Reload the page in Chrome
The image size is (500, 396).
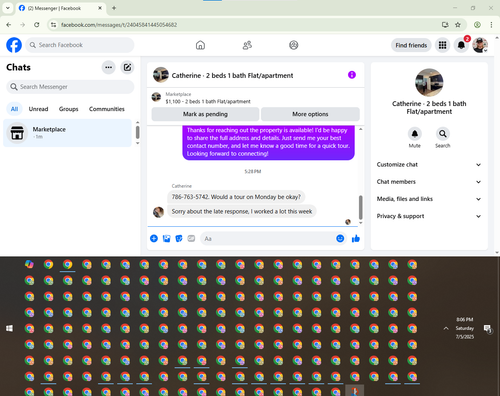tap(37, 25)
